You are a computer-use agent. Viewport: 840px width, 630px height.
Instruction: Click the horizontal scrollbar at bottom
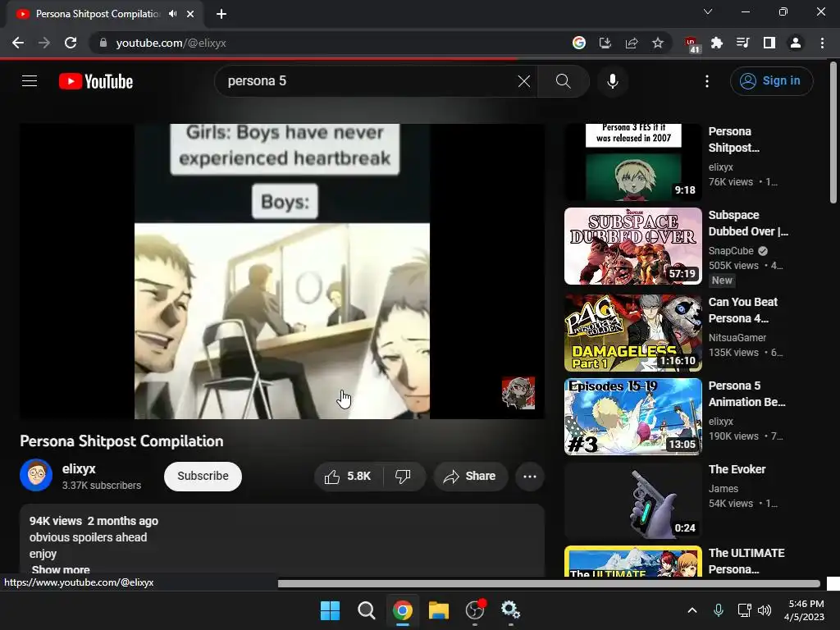pos(549,583)
